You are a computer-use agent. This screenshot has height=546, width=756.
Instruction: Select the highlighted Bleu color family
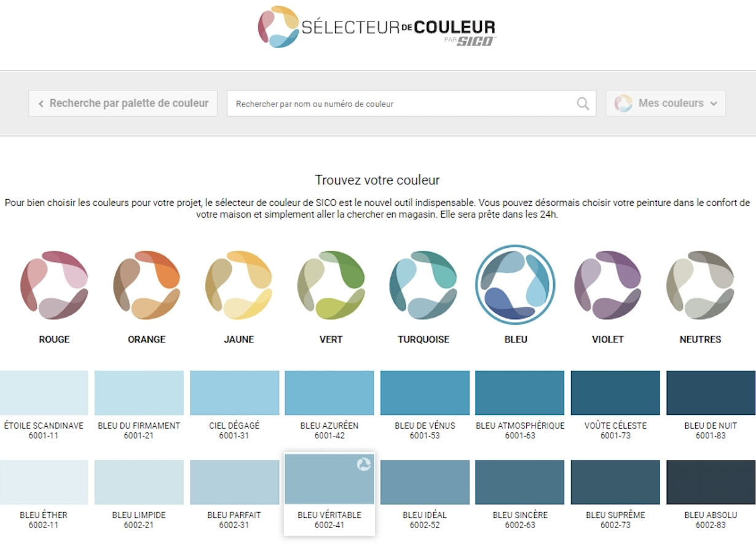515,285
